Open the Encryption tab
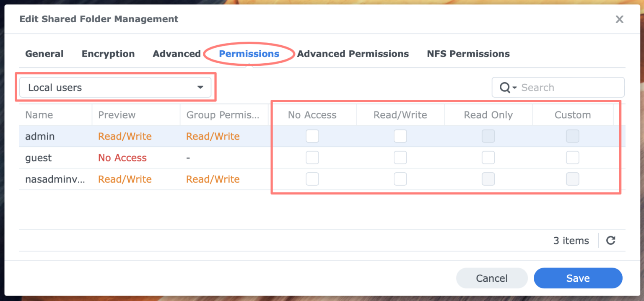Screen dimensions: 644x301 (108, 54)
